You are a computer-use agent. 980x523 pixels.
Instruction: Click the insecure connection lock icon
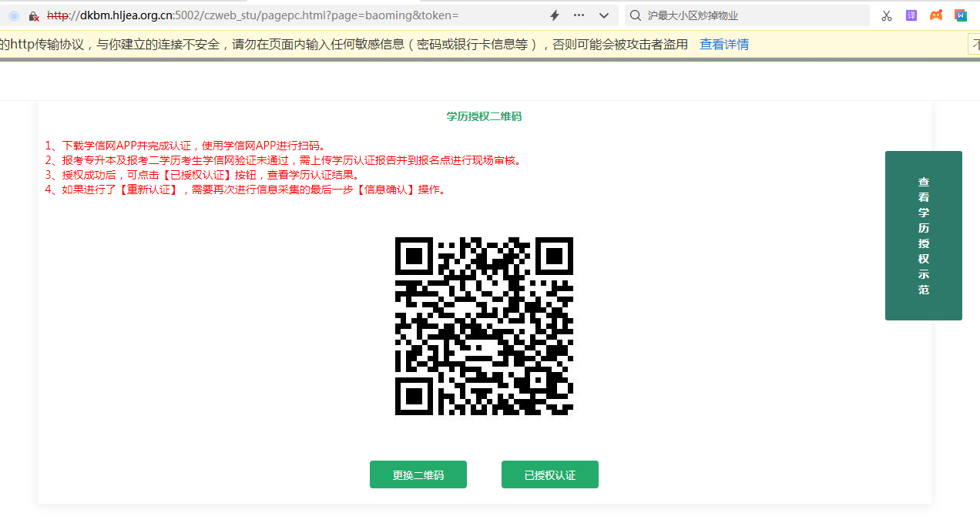click(x=34, y=15)
